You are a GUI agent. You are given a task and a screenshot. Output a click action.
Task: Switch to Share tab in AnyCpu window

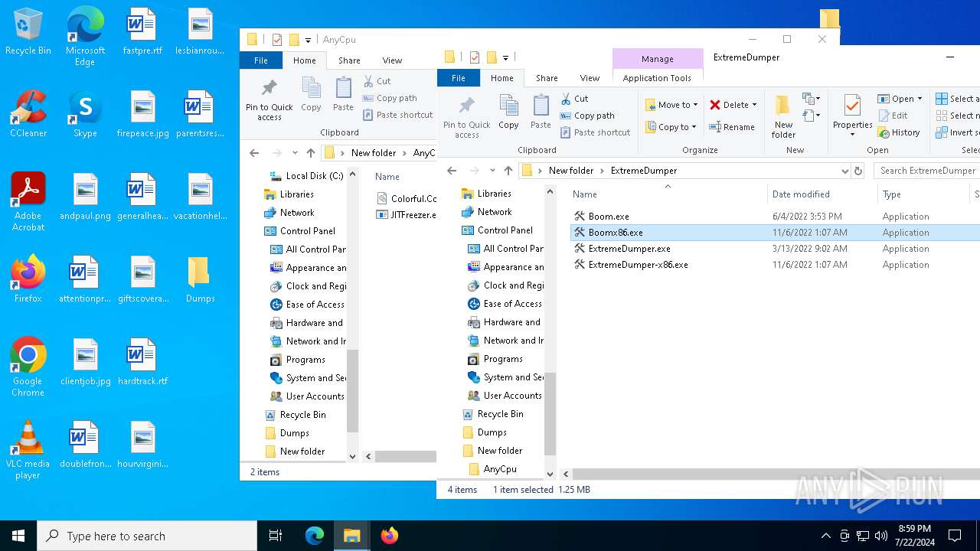tap(349, 60)
